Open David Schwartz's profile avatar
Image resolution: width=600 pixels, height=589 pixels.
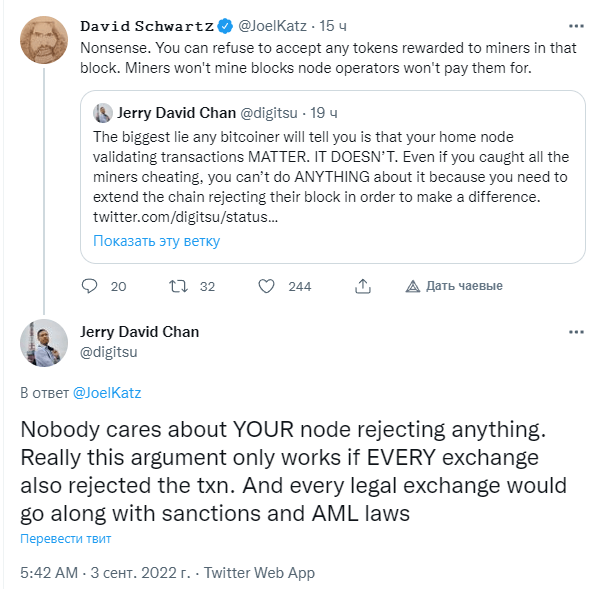point(44,40)
